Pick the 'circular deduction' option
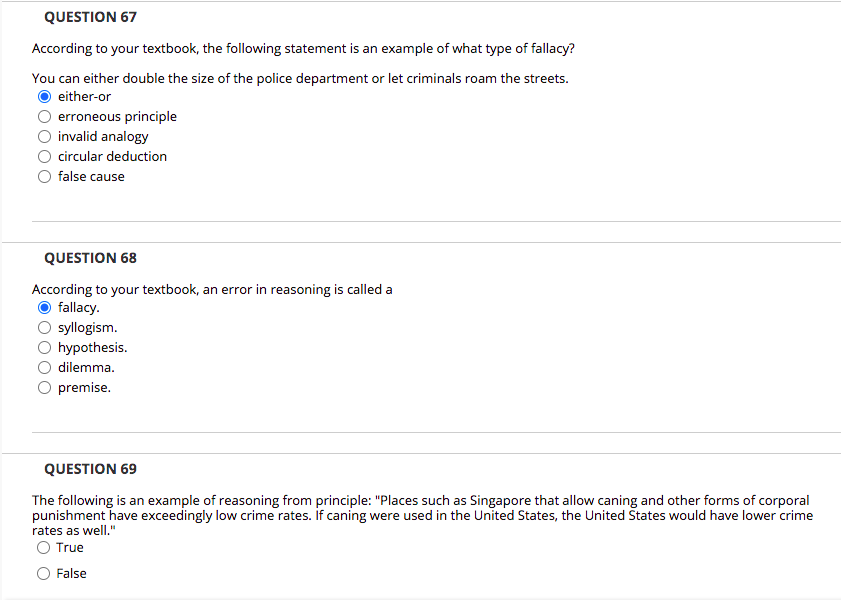Viewport: 841px width, 600px height. pos(44,157)
